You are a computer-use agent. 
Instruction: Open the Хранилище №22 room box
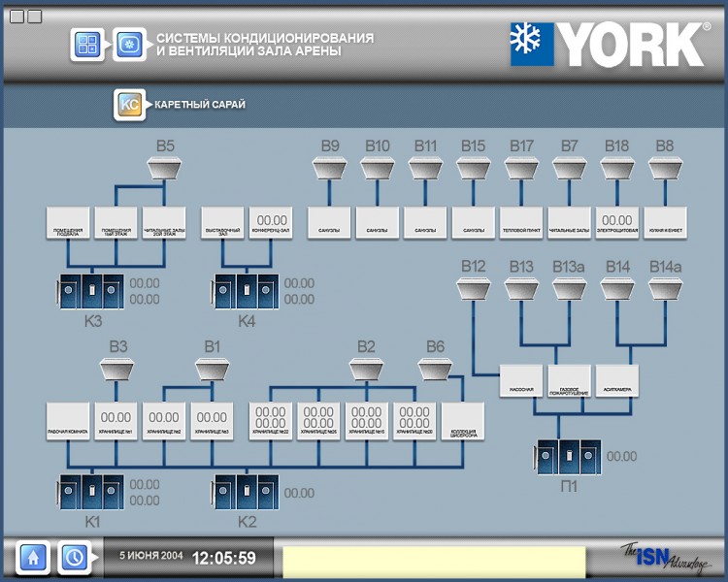(271, 421)
